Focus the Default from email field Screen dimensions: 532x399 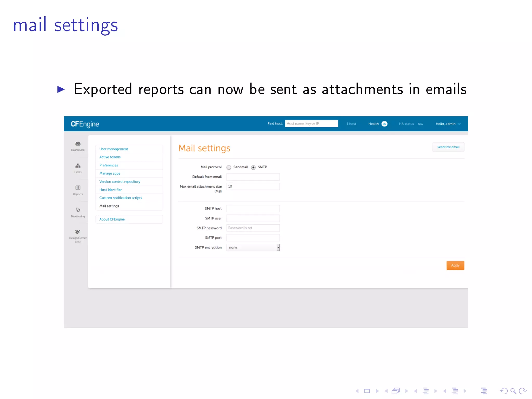(x=253, y=177)
